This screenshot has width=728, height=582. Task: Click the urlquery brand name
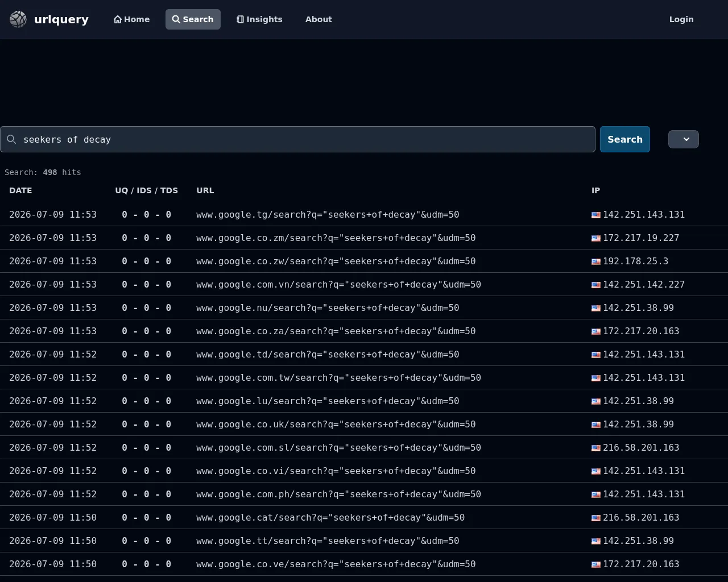click(x=61, y=19)
